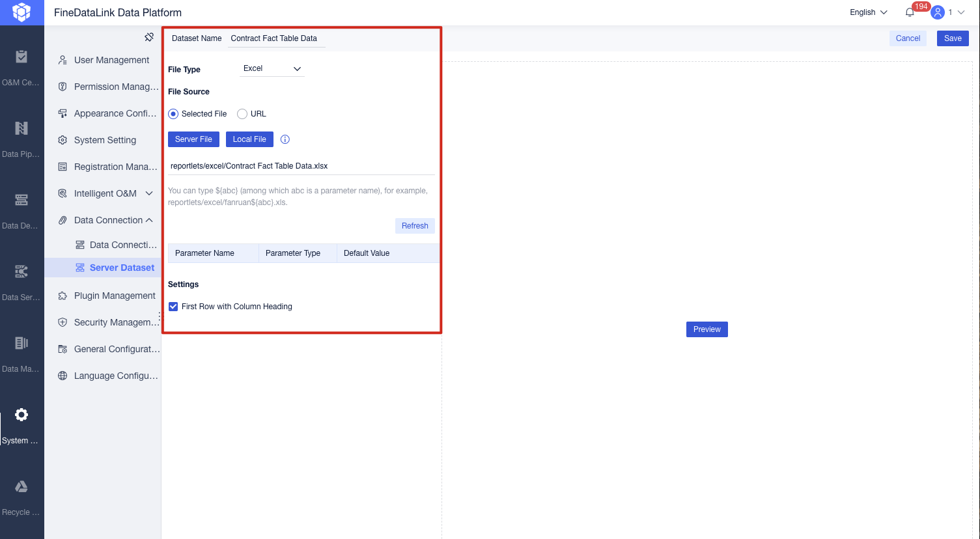The width and height of the screenshot is (980, 539).
Task: Click the user avatar icon
Action: point(938,12)
